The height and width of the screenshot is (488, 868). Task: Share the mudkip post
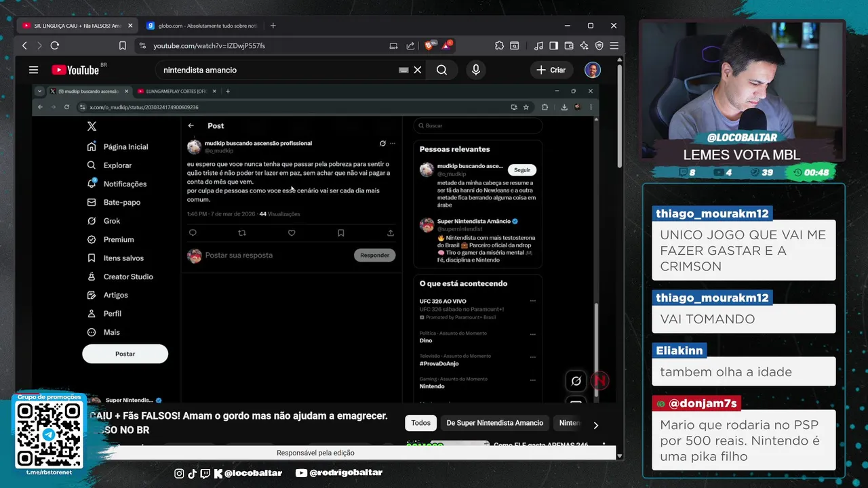click(391, 233)
